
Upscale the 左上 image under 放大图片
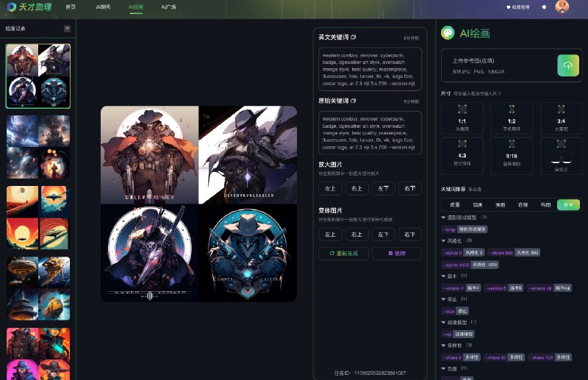tap(330, 188)
